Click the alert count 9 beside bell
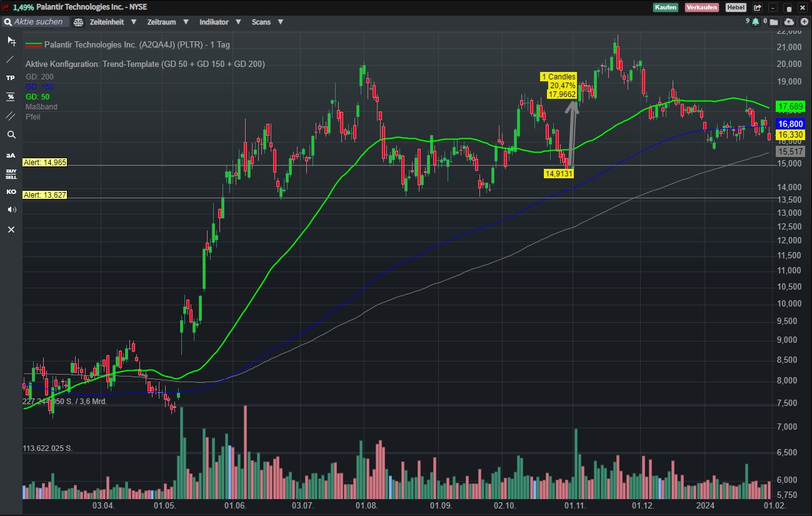 pyautogui.click(x=748, y=21)
